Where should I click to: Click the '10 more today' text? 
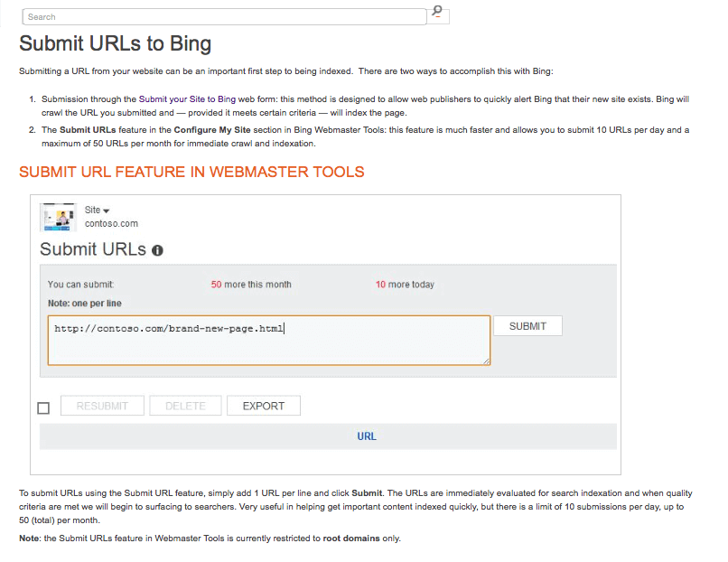click(x=405, y=285)
